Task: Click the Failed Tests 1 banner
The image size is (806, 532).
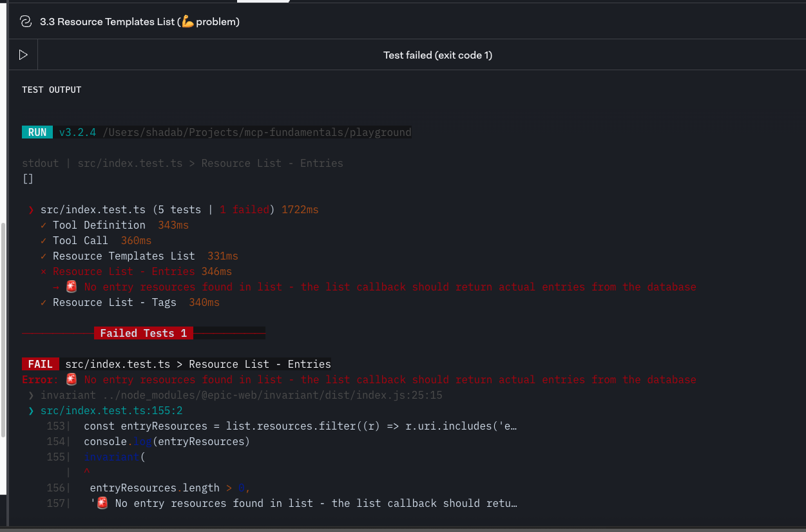Action: point(143,333)
